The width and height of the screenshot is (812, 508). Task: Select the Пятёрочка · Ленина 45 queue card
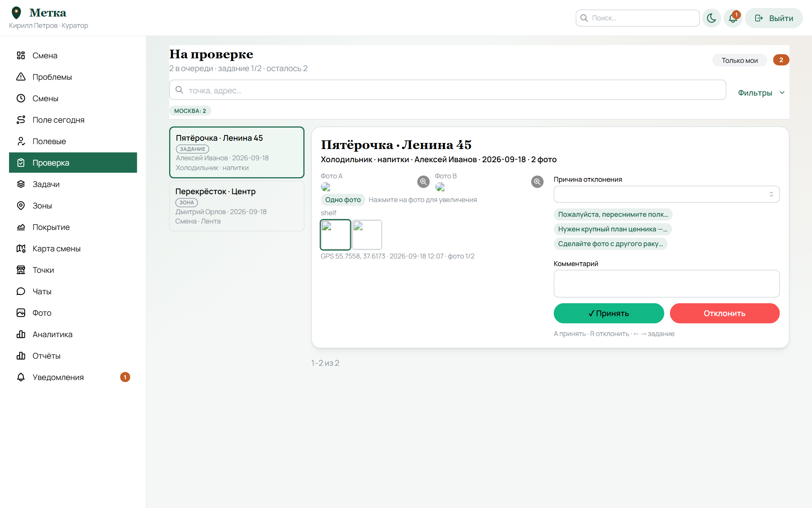pyautogui.click(x=237, y=152)
